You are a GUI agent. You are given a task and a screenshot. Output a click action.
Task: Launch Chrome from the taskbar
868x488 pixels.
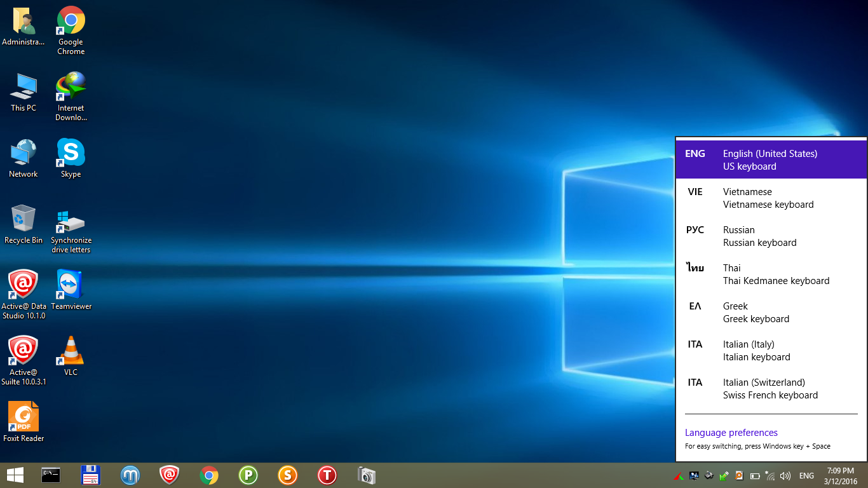[x=209, y=475]
